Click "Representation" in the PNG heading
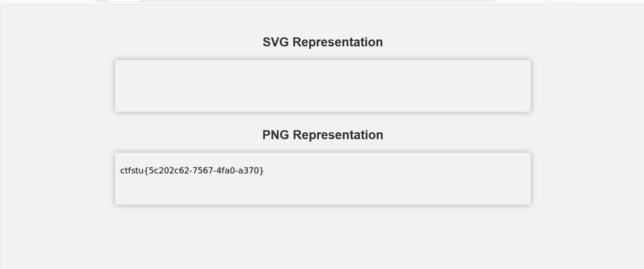The image size is (644, 269). tap(338, 135)
